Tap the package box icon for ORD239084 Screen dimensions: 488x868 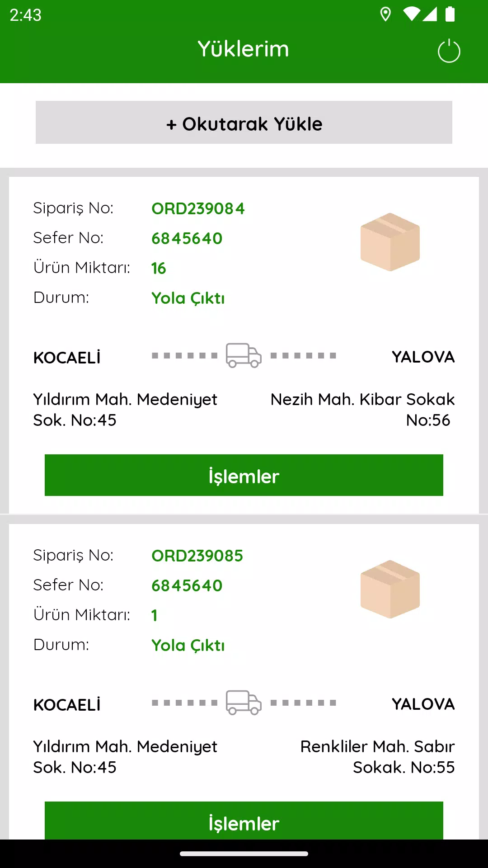pyautogui.click(x=390, y=242)
